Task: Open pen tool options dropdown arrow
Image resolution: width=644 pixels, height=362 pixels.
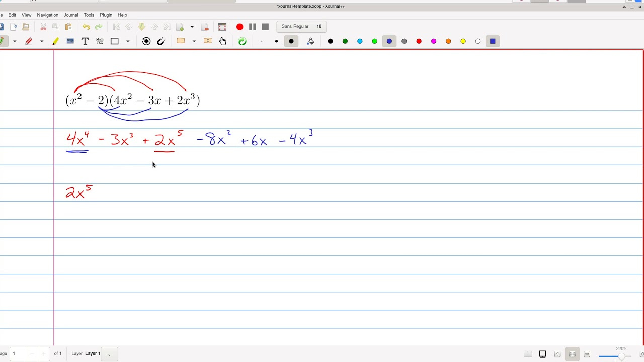Action: [x=15, y=41]
